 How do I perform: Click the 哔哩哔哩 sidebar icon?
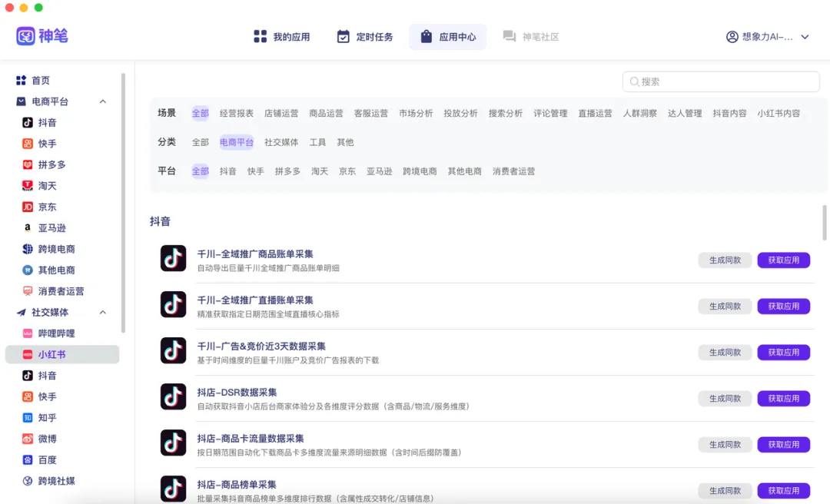point(28,333)
